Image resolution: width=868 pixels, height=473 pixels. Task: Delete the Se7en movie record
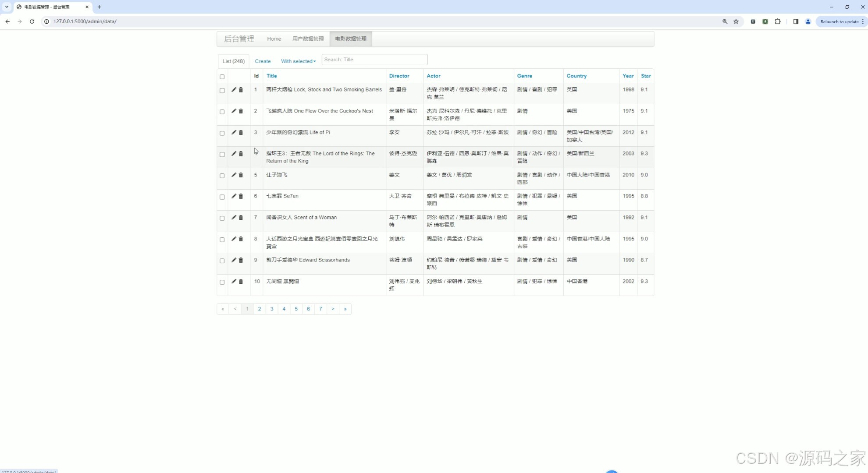240,196
